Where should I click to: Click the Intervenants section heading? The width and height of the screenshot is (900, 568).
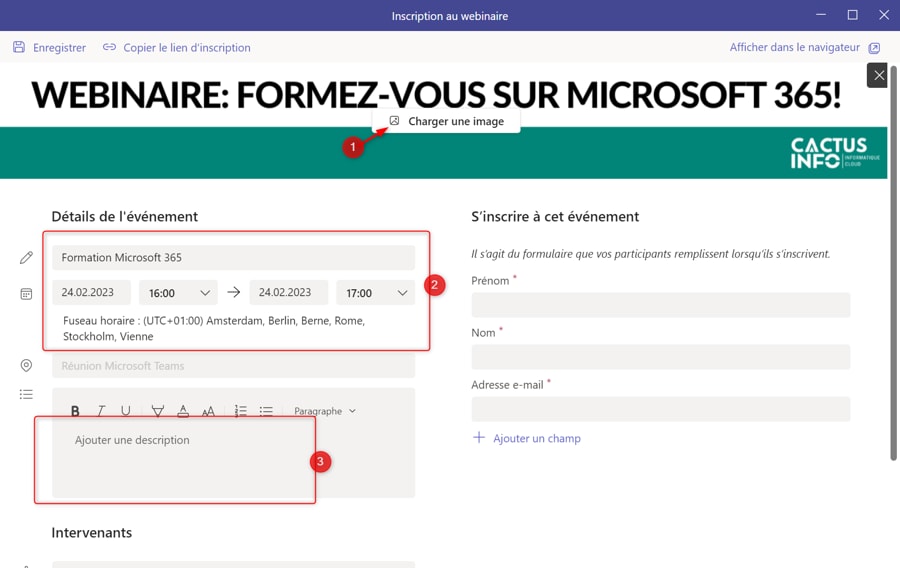[x=92, y=532]
